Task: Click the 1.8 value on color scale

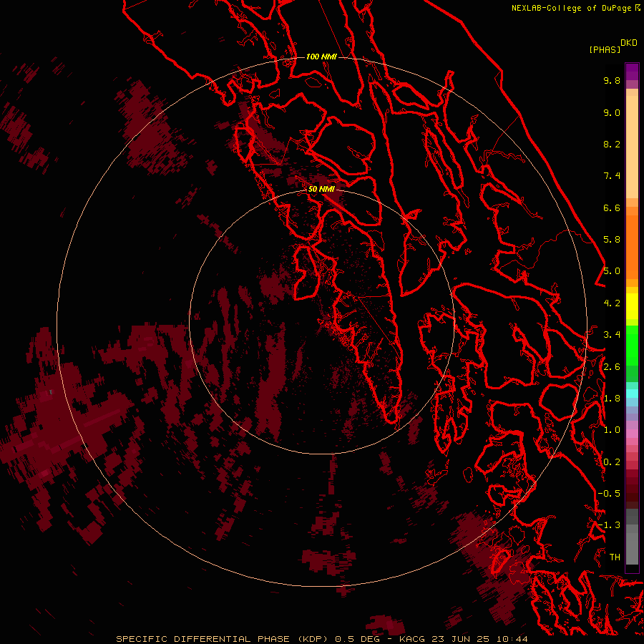Action: [612, 399]
